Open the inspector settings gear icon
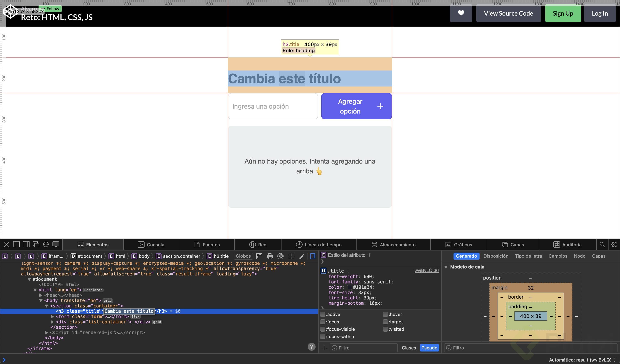 pyautogui.click(x=614, y=244)
